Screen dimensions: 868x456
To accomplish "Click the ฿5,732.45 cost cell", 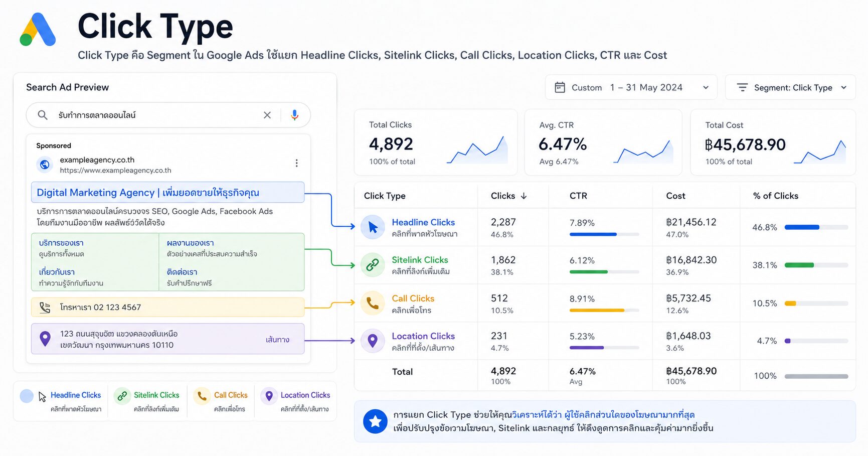I will (x=688, y=298).
